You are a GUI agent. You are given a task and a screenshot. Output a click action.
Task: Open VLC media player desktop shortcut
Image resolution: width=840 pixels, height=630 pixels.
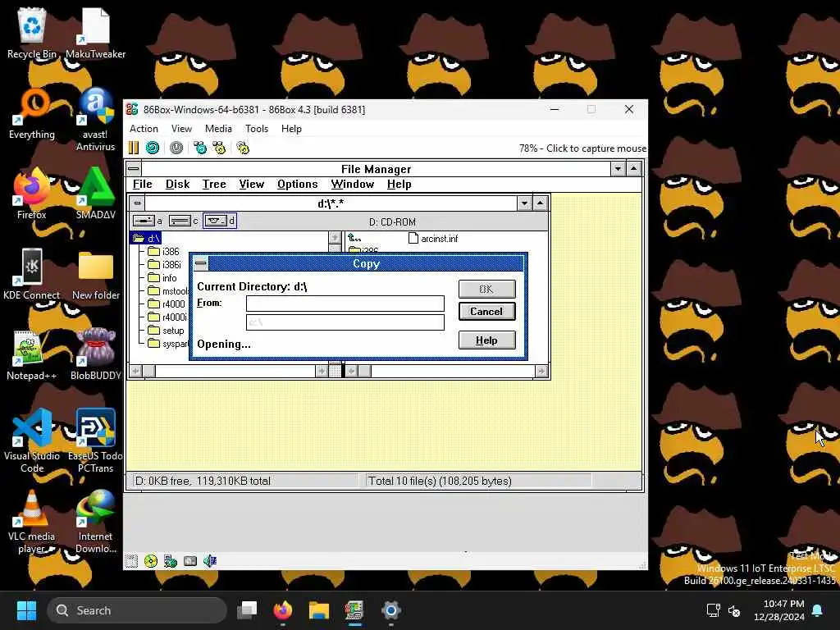(32, 521)
